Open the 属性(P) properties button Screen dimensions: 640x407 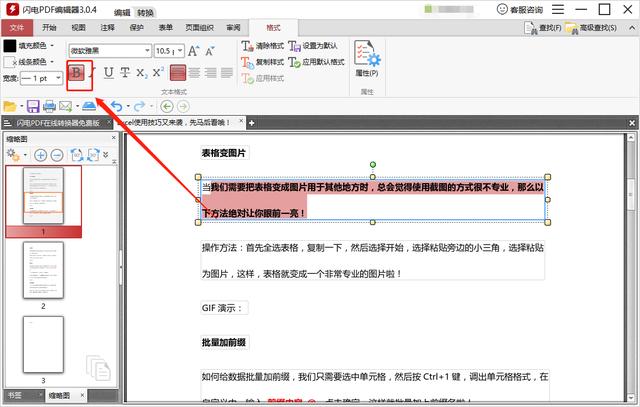coord(367,59)
